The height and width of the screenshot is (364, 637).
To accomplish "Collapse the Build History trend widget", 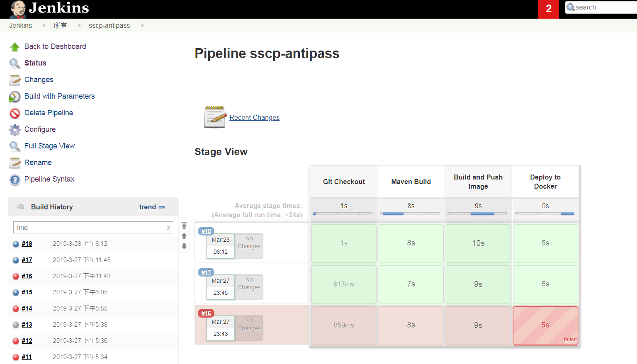I will point(162,207).
